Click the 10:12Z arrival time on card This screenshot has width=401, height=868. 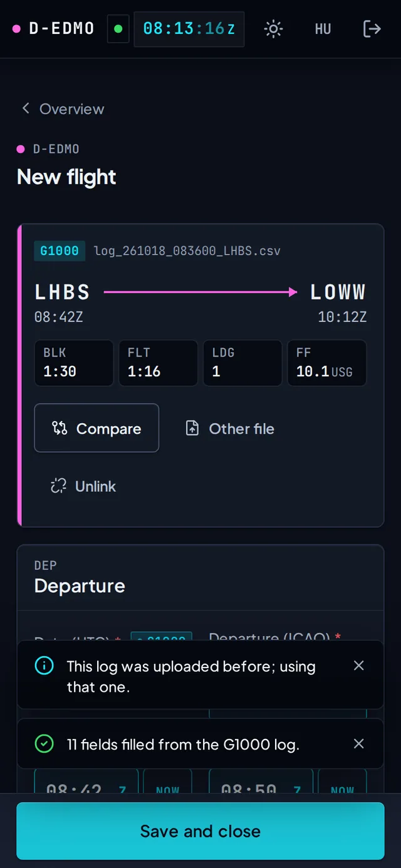point(342,317)
